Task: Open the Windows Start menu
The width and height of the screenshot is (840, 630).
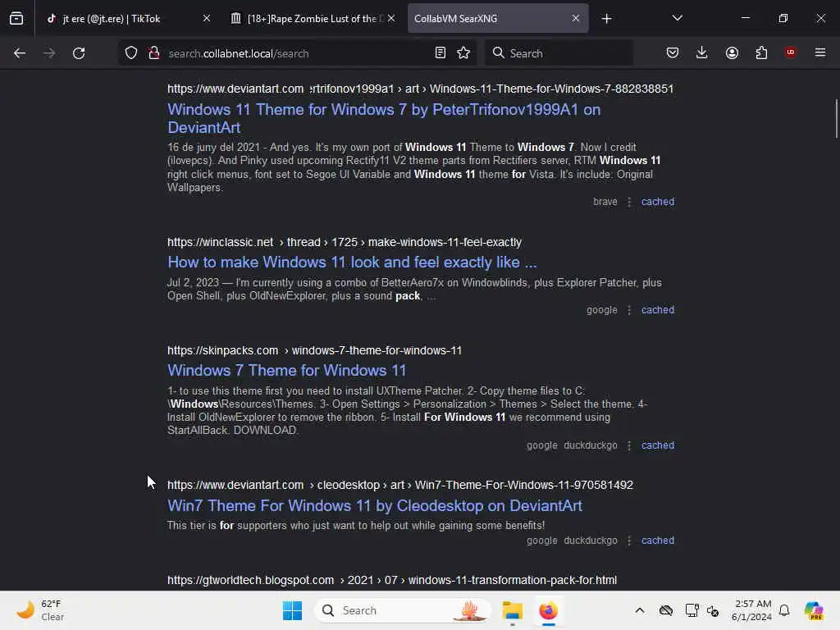Action: point(293,610)
